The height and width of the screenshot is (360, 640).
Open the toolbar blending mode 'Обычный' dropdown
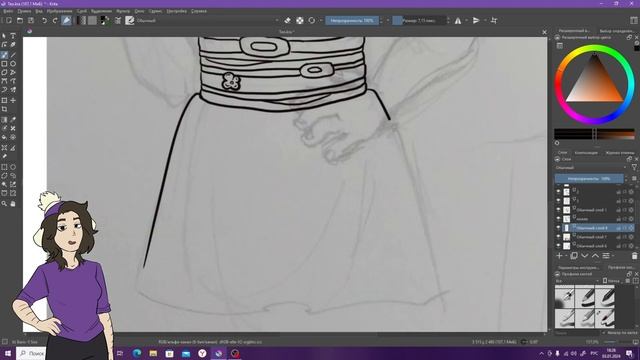coord(208,20)
